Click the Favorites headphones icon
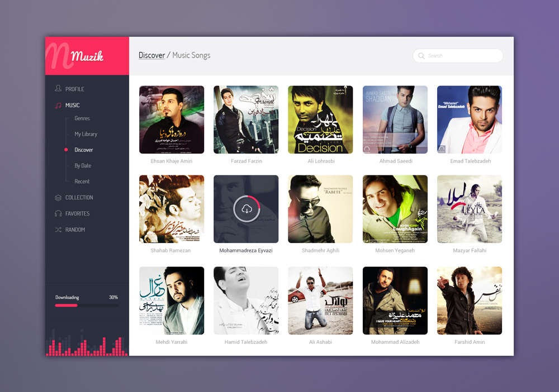The width and height of the screenshot is (559, 392). (58, 214)
